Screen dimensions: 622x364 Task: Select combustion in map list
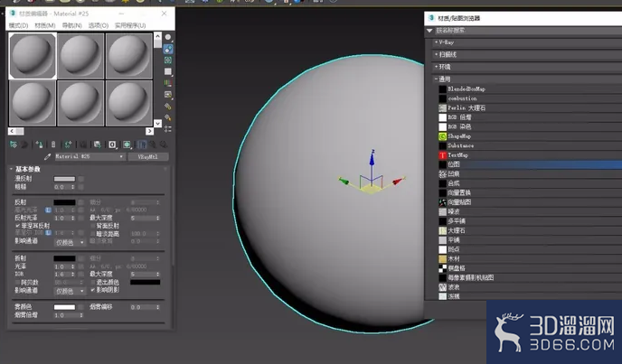pyautogui.click(x=528, y=98)
